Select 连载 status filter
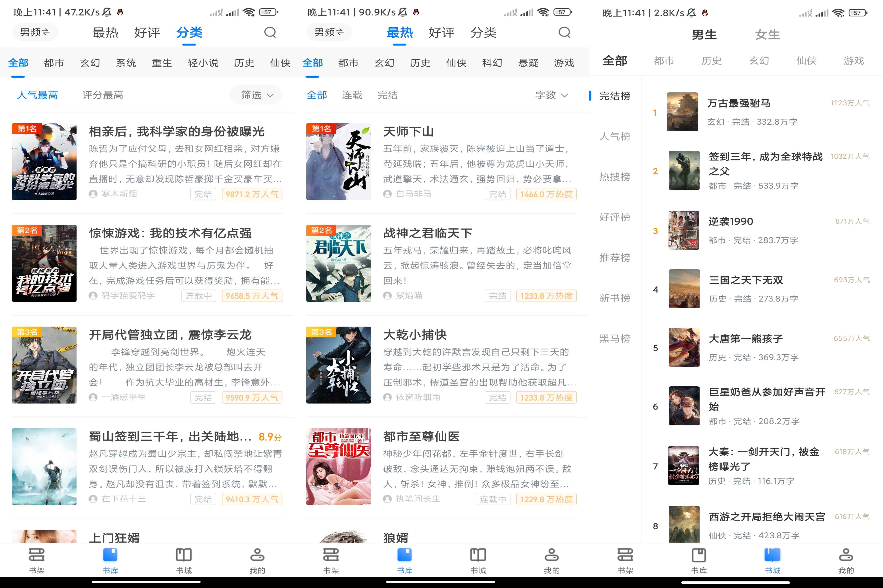883x588 pixels. click(x=352, y=95)
